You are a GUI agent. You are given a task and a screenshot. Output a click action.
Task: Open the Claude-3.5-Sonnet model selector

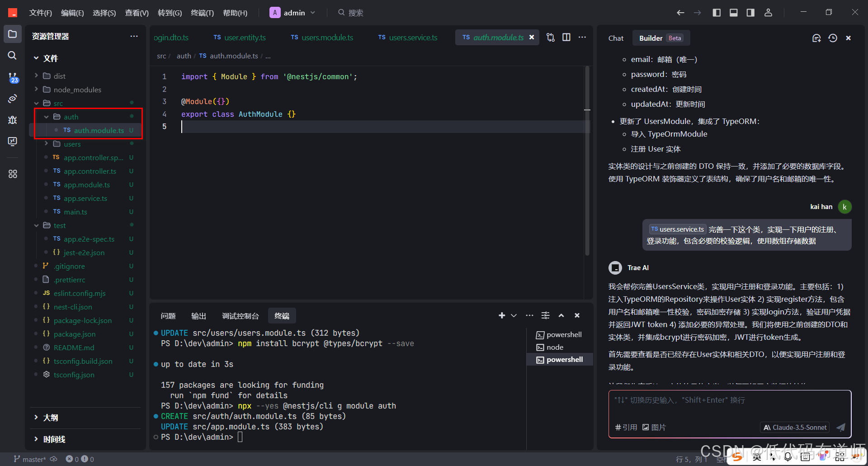(795, 427)
